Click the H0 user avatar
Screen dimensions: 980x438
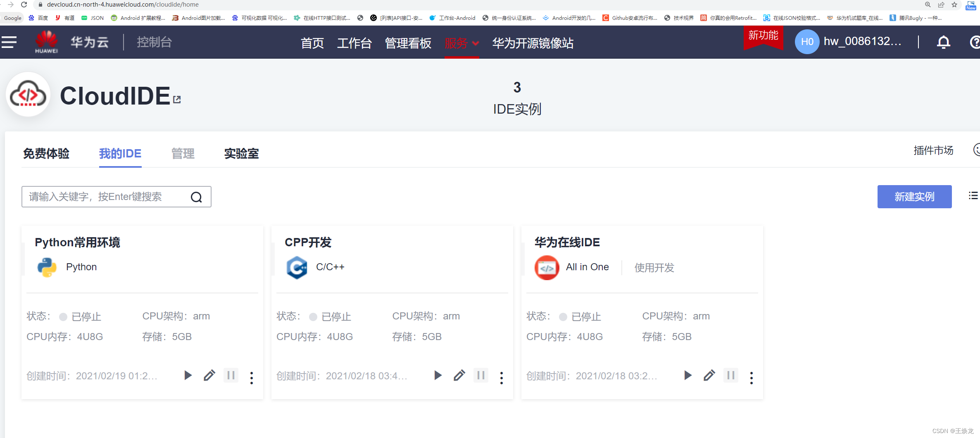(x=806, y=42)
